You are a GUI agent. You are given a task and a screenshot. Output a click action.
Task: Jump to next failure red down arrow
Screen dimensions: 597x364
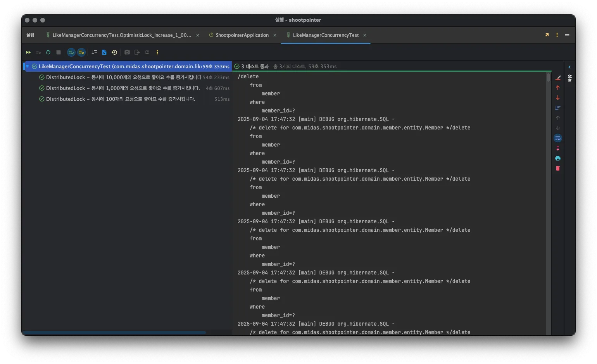558,98
